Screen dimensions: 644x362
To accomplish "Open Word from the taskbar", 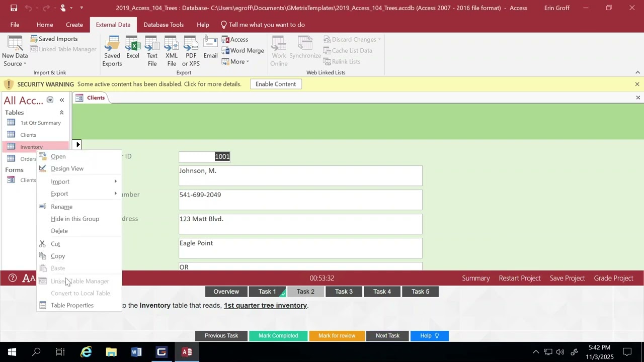I will (136, 352).
